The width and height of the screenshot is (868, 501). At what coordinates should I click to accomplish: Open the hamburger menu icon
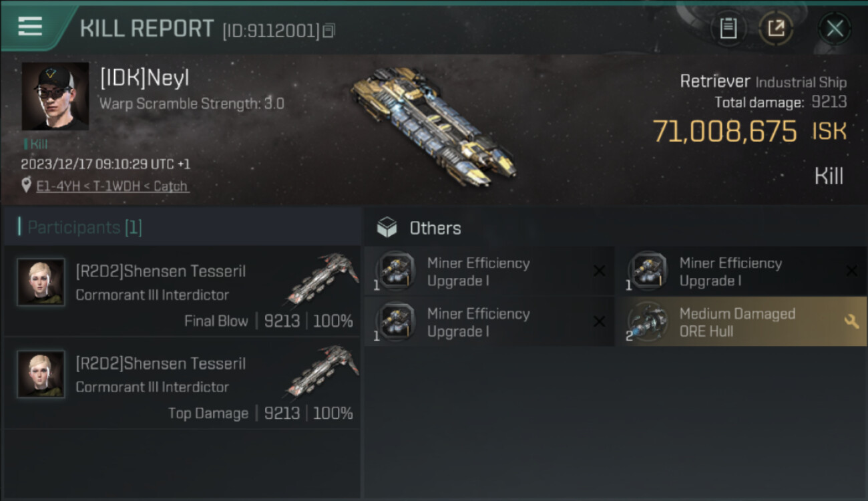click(x=30, y=27)
